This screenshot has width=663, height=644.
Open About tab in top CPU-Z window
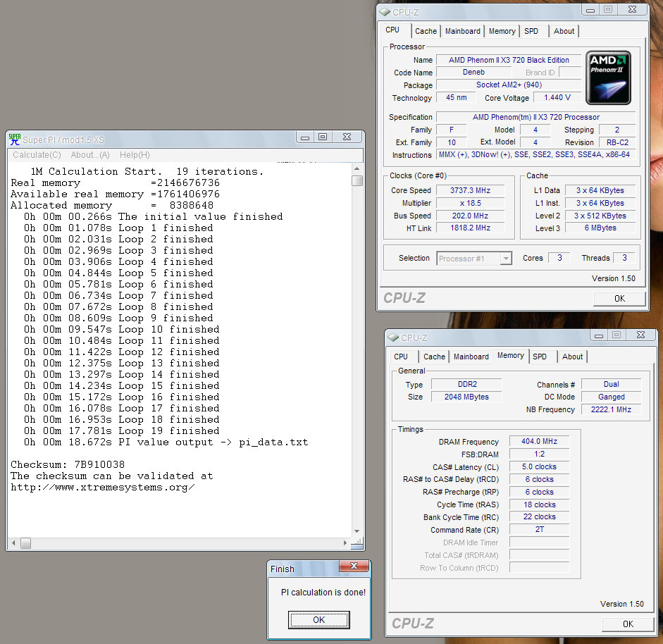(564, 31)
